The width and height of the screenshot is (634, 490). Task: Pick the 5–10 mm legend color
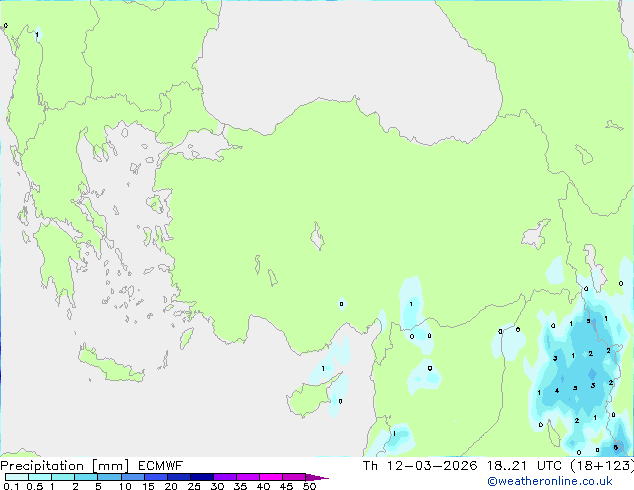coord(109,477)
